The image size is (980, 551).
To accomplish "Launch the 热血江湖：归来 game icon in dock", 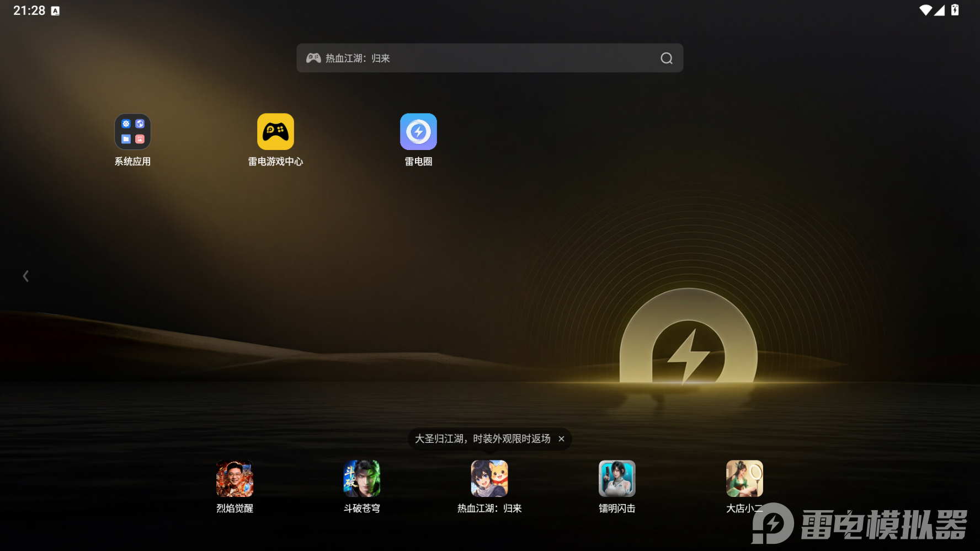I will click(x=489, y=479).
